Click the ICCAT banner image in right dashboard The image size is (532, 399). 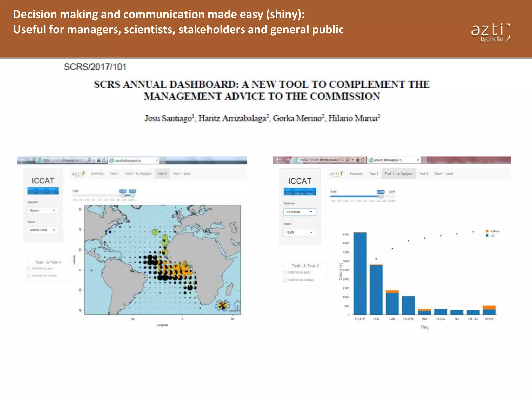click(300, 191)
